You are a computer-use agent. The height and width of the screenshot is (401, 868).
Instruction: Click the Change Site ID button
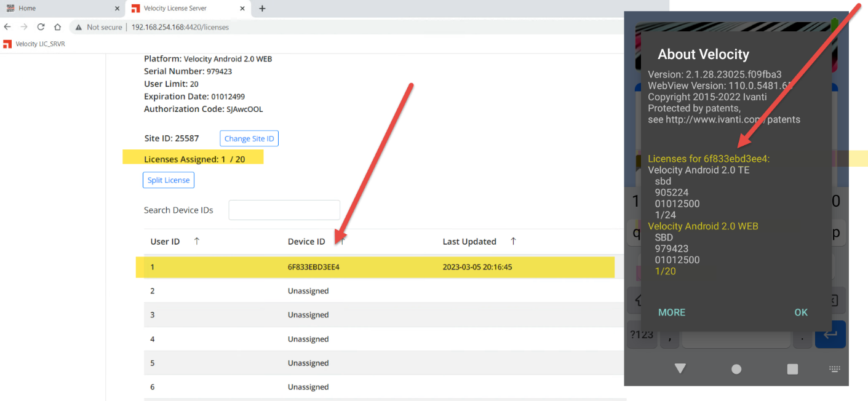pyautogui.click(x=249, y=138)
